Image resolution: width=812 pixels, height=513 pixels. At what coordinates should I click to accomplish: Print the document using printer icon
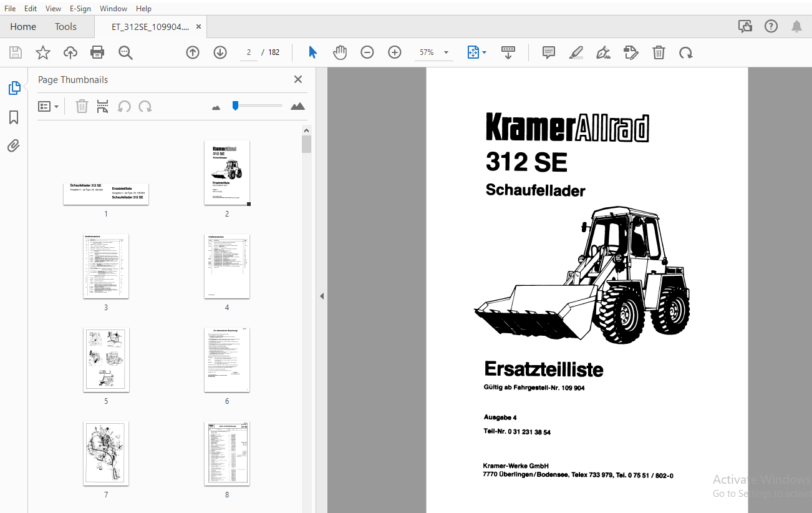(x=97, y=52)
